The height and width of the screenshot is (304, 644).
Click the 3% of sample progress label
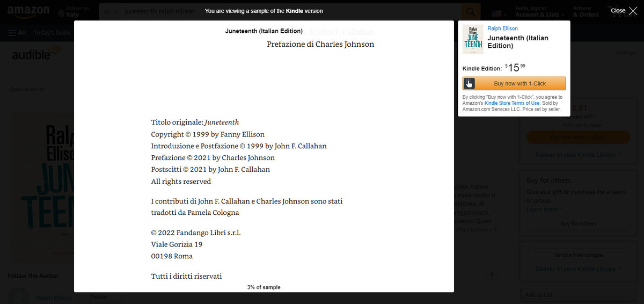264,287
